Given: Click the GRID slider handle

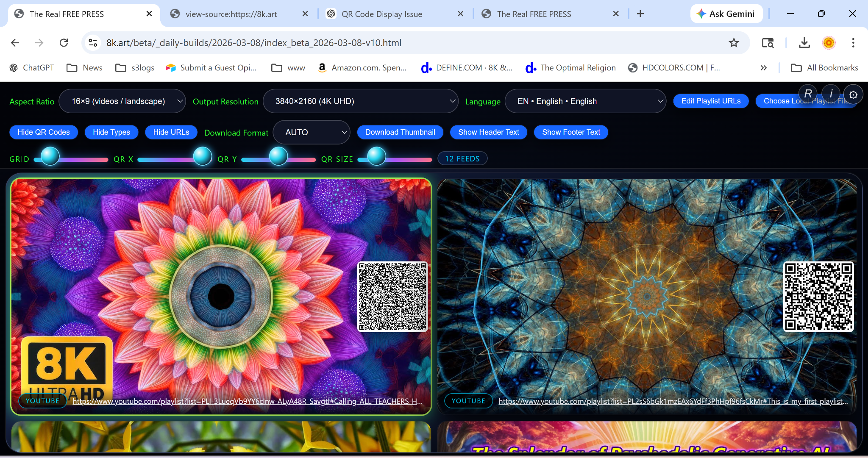Looking at the screenshot, I should click(50, 156).
